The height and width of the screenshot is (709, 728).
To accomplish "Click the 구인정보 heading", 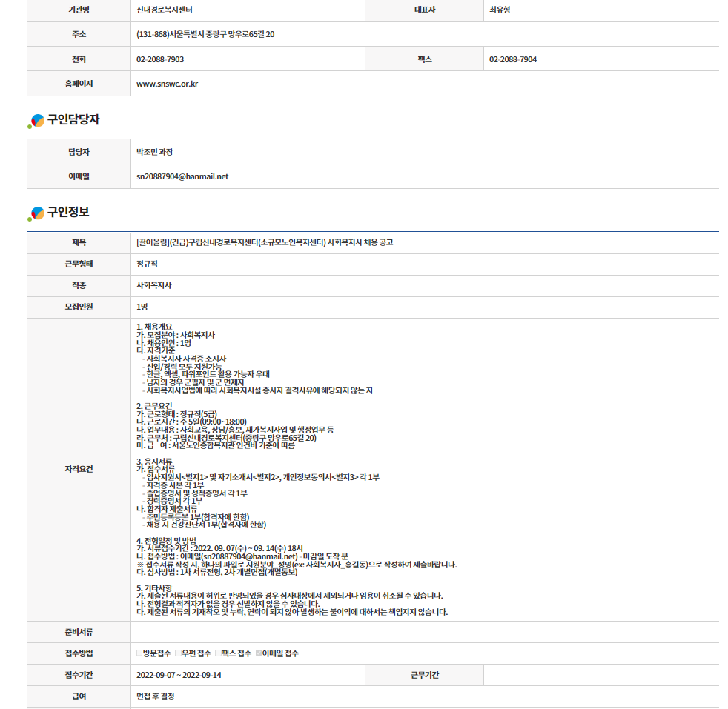I will click(x=68, y=212).
